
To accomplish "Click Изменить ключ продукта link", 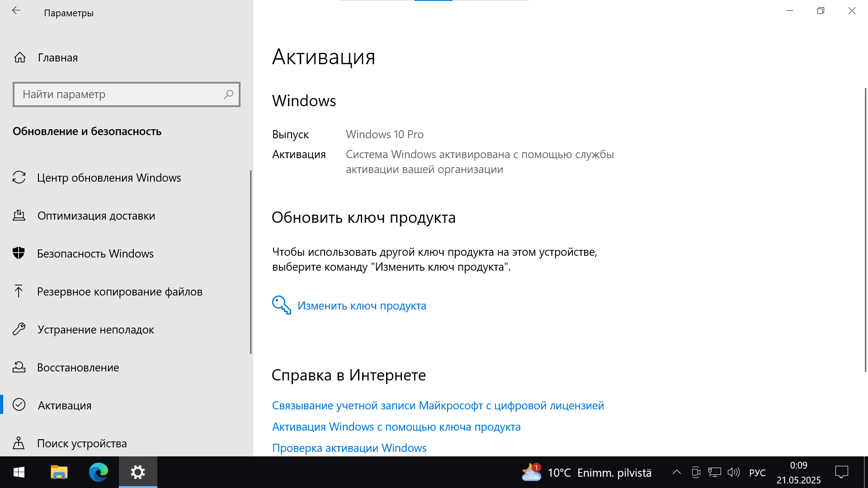I will coord(362,305).
